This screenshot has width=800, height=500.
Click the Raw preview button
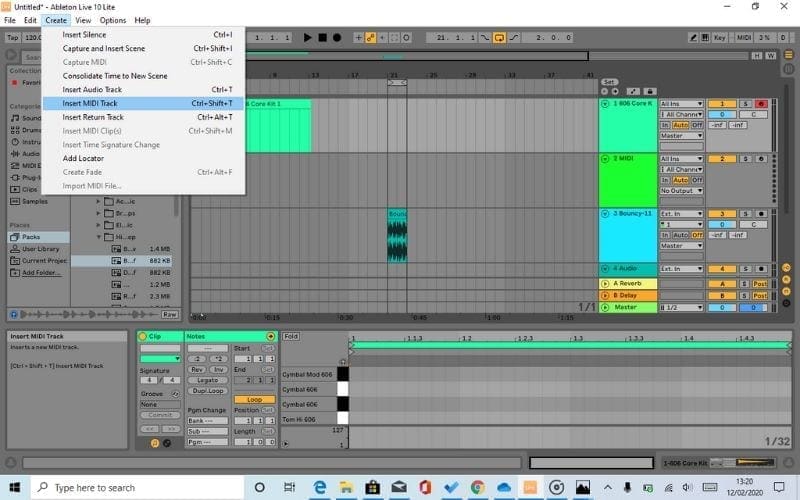click(x=169, y=314)
